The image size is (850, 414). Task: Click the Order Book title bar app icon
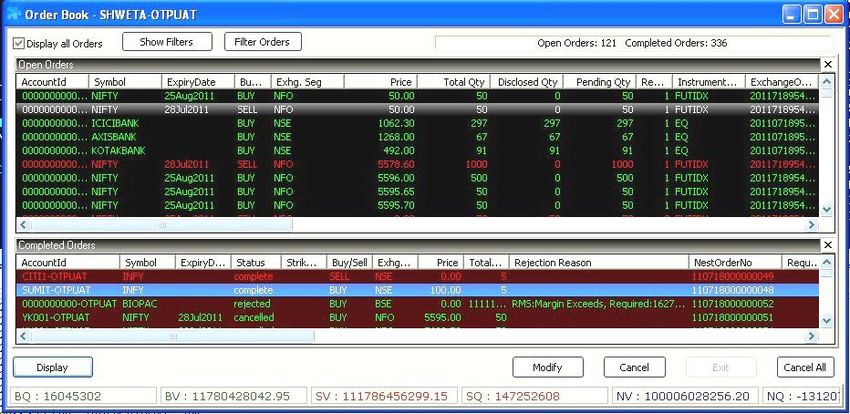(x=14, y=15)
